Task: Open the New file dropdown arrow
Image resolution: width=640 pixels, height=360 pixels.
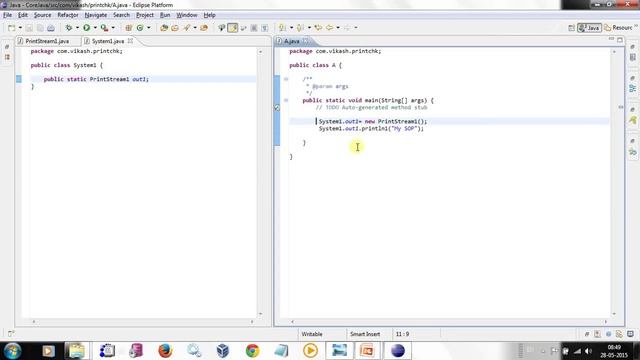Action: (20, 28)
